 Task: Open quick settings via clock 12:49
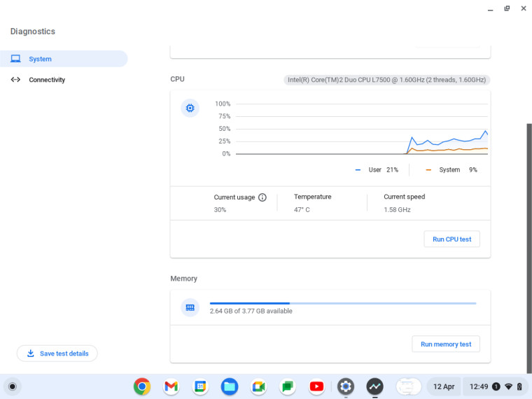(x=478, y=386)
